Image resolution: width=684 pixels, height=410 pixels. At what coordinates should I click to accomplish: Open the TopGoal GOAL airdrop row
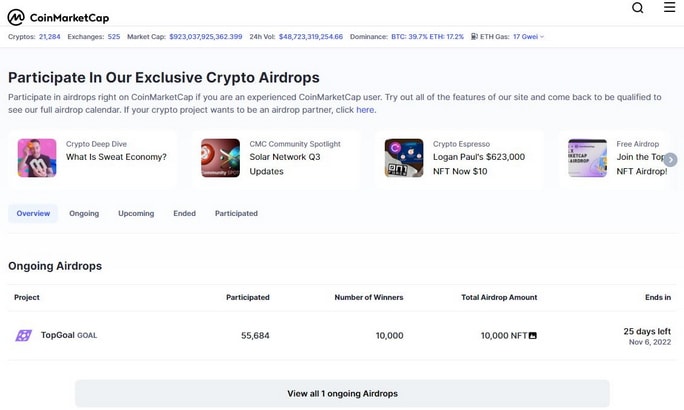coord(342,336)
